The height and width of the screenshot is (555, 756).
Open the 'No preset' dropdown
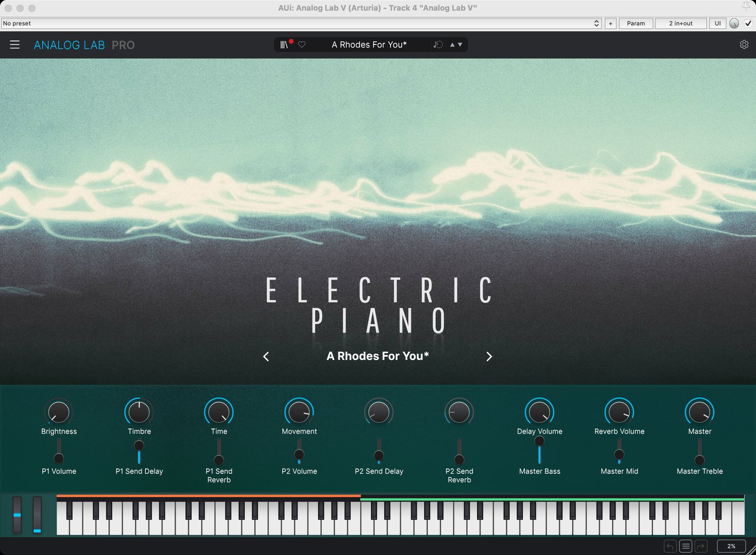click(301, 23)
